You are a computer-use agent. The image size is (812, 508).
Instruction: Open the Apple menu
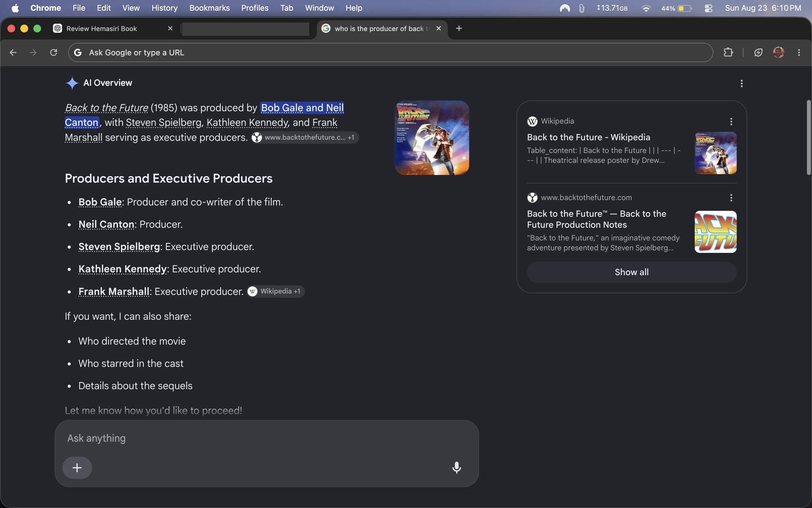pos(15,8)
